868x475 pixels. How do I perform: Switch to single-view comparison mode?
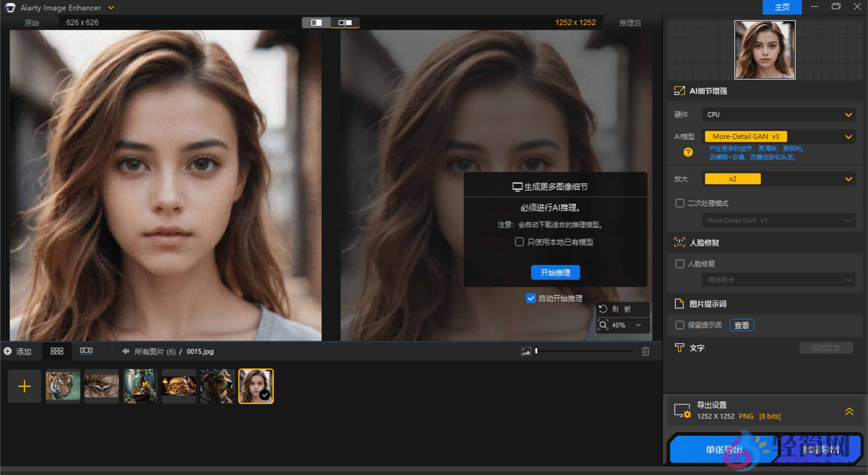316,23
